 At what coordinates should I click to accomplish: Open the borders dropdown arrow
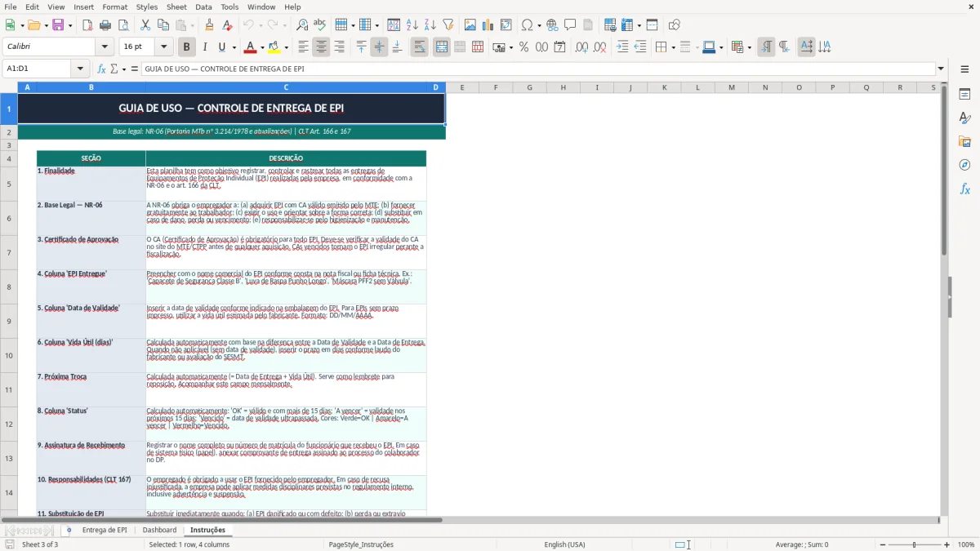click(672, 47)
